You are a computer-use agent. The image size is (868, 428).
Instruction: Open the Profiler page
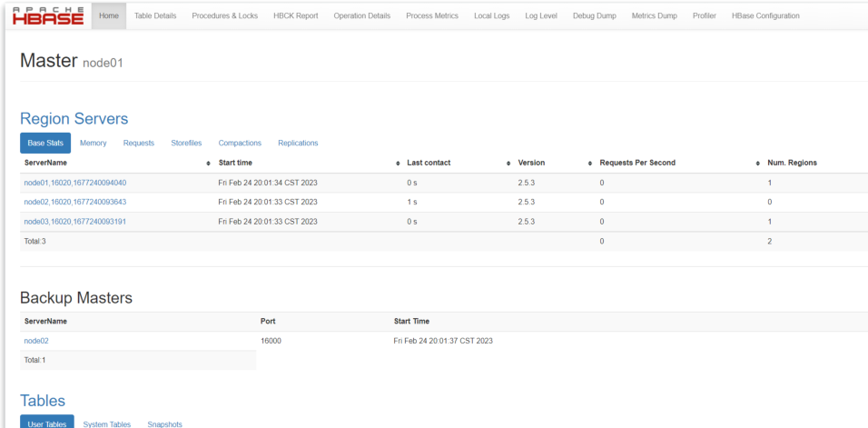tap(705, 16)
